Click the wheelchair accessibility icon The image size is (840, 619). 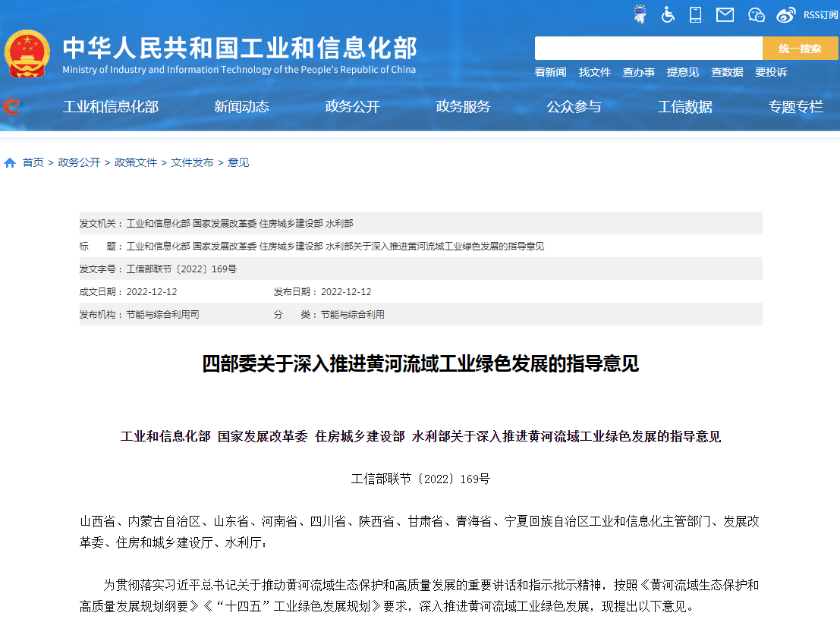pos(668,14)
